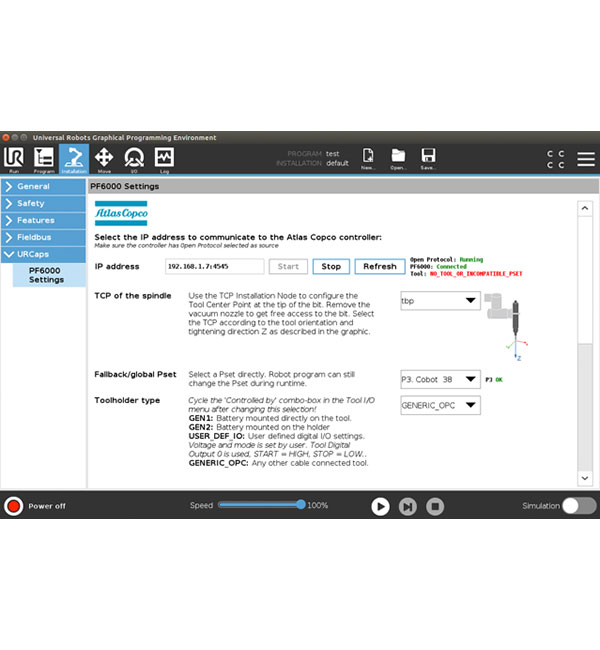
Task: Click the IP address input field
Action: pyautogui.click(x=214, y=266)
